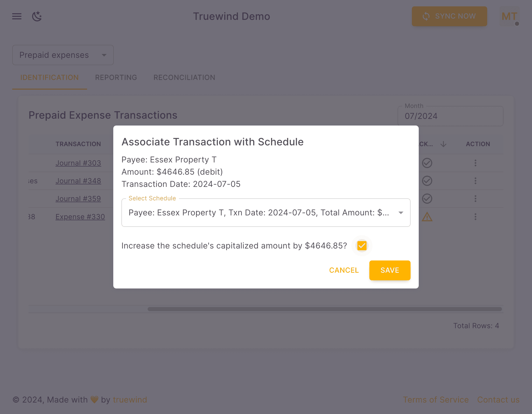Switch to the RECONCILIATION tab
This screenshot has height=414, width=532.
tap(184, 77)
